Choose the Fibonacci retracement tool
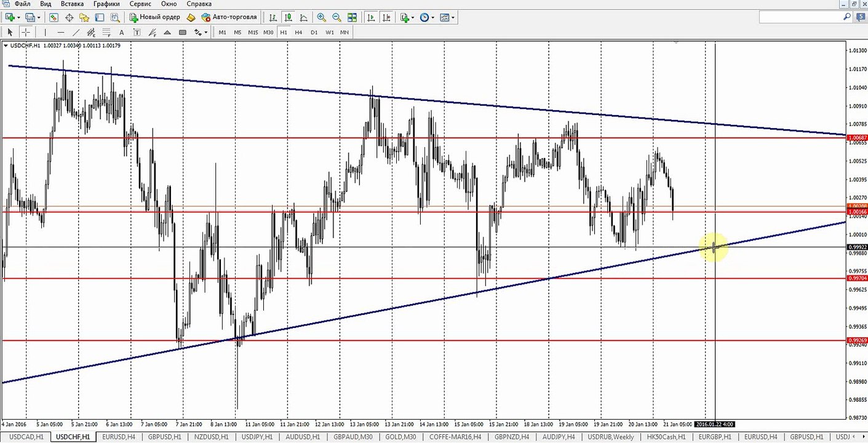Screen dimensions: 868x443 coord(106,32)
